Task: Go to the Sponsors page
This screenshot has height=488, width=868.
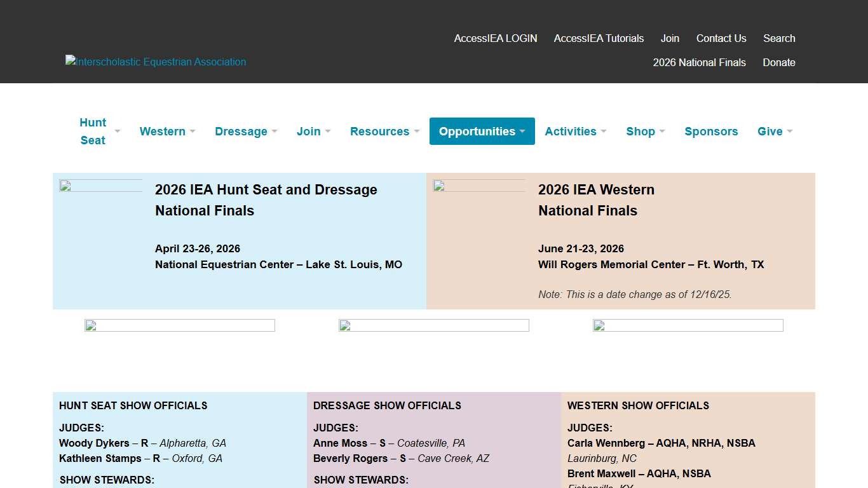Action: pyautogui.click(x=711, y=132)
